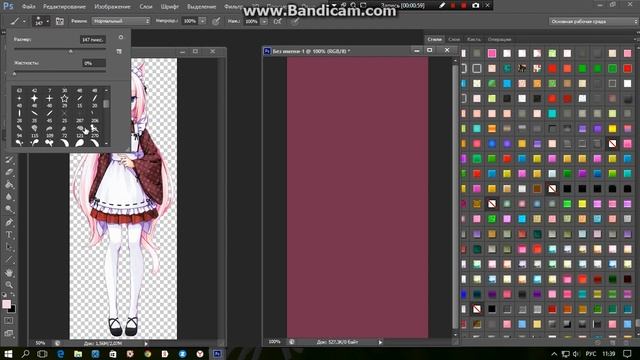Open the Windows notification center

coord(627,354)
